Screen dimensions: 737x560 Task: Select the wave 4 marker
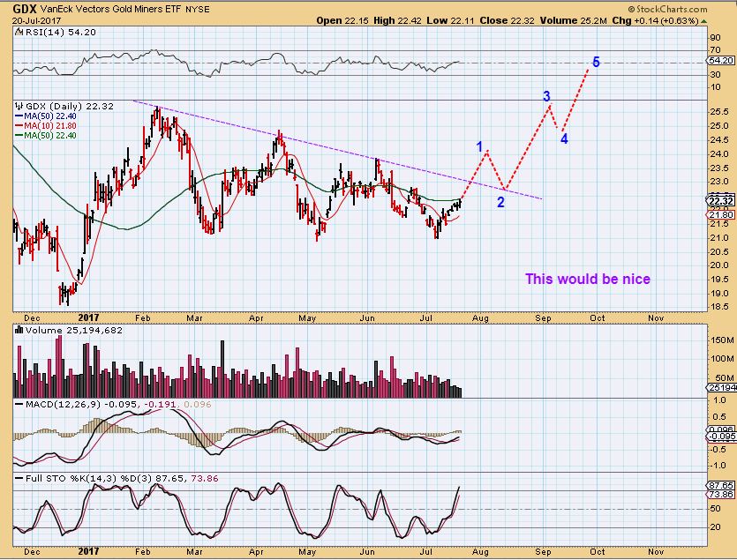564,138
